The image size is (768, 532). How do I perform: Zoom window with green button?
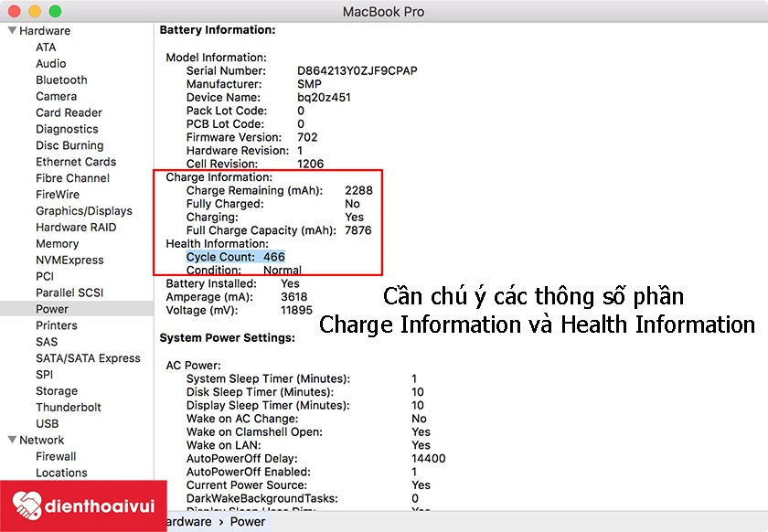coord(56,11)
